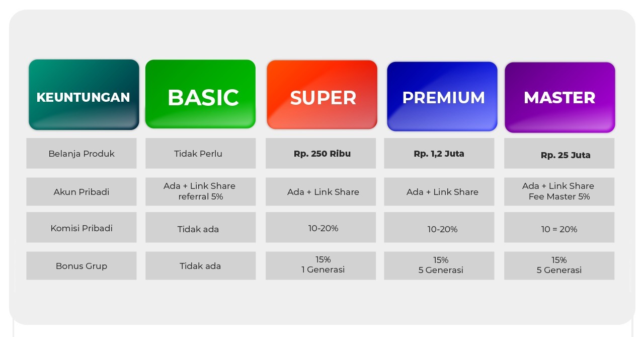
Task: Click the Bonus Grup row label
Action: [82, 266]
